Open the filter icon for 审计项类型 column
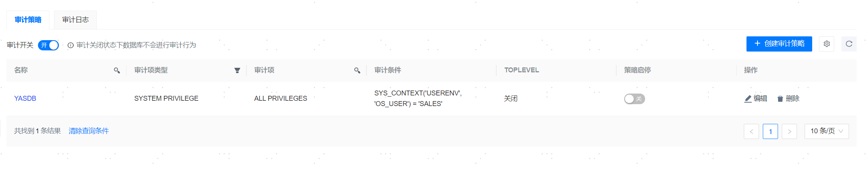Image resolution: width=868 pixels, height=178 pixels. (x=237, y=70)
